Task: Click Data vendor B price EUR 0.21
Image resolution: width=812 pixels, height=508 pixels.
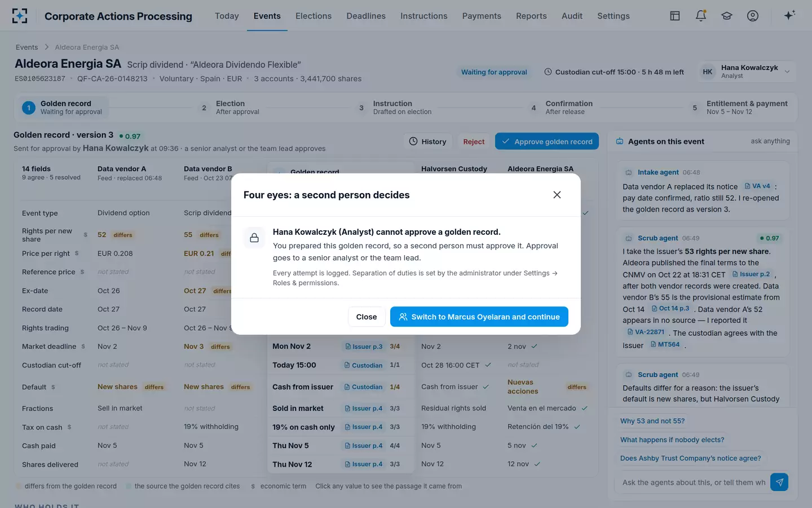Action: point(198,253)
